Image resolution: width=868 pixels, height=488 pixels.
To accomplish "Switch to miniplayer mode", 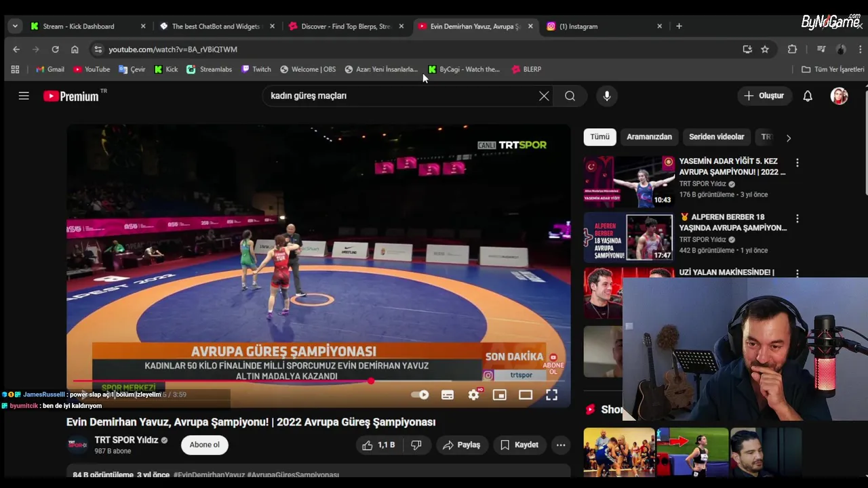I will coord(500,394).
